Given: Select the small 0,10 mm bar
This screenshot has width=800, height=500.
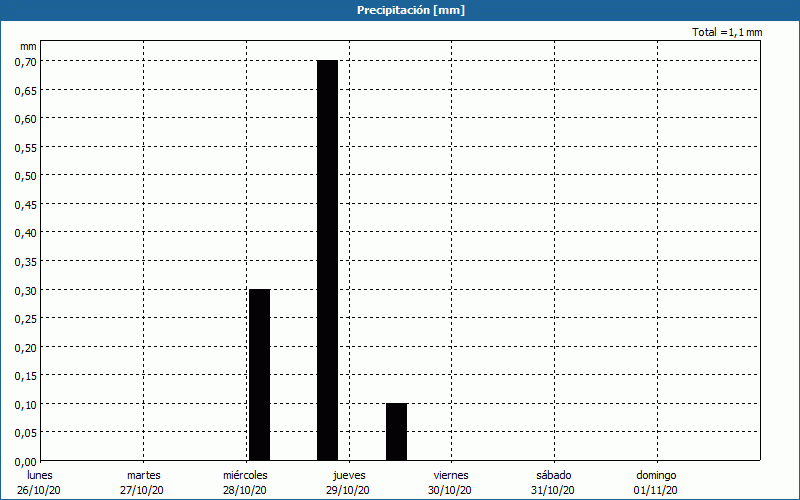Looking at the screenshot, I should (396, 432).
